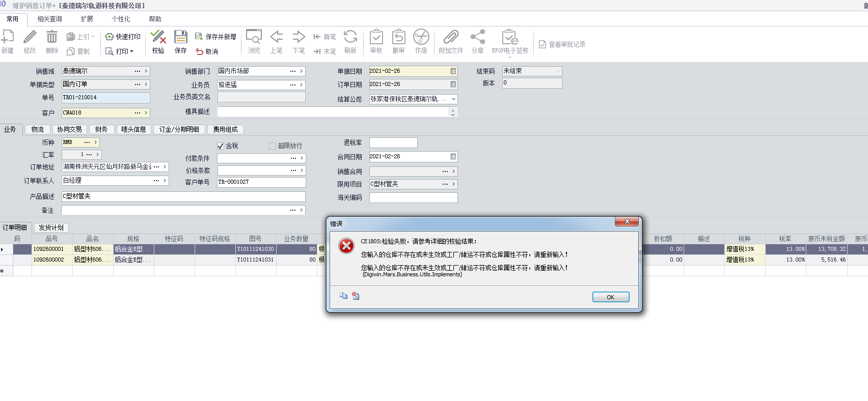
Task: Switch to the 协同交易 tab
Action: click(x=70, y=129)
